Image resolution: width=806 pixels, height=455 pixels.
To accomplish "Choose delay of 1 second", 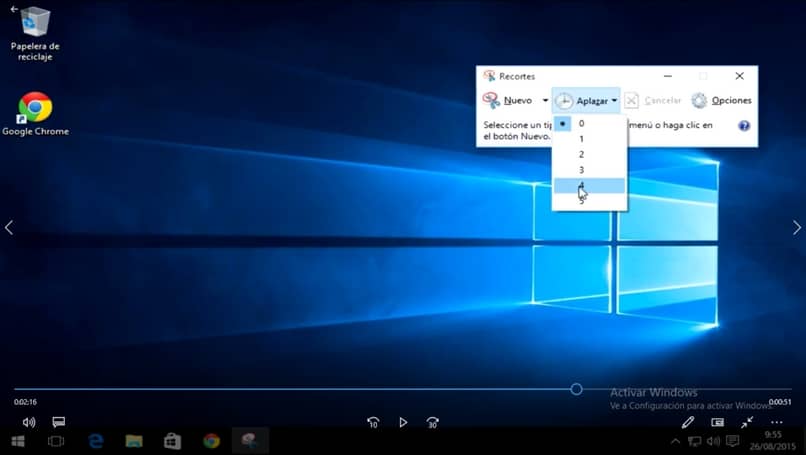I will (x=590, y=139).
